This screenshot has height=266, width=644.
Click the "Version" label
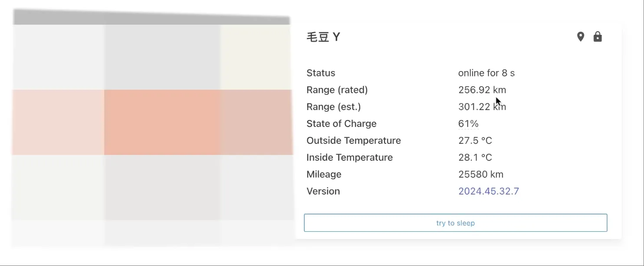[x=323, y=191]
